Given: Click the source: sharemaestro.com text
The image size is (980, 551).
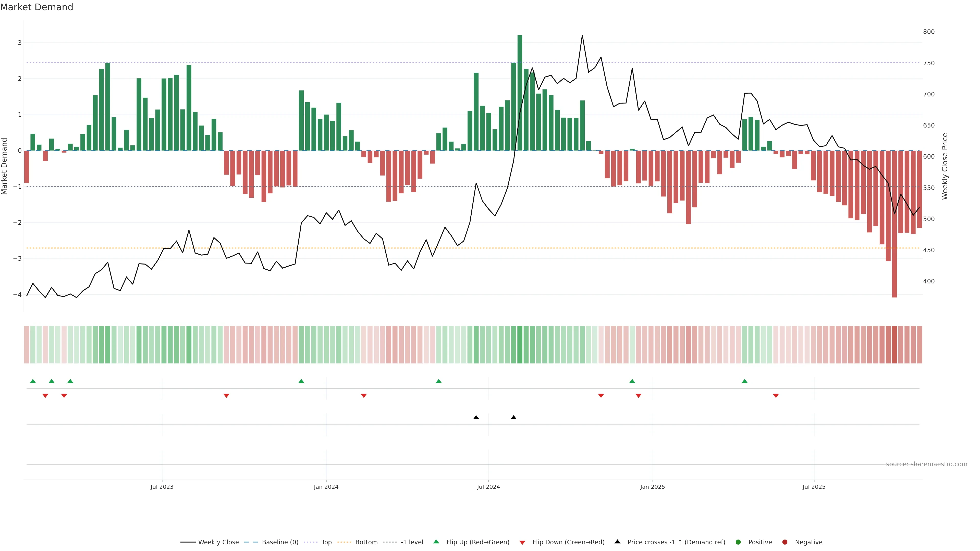Looking at the screenshot, I should pyautogui.click(x=926, y=464).
